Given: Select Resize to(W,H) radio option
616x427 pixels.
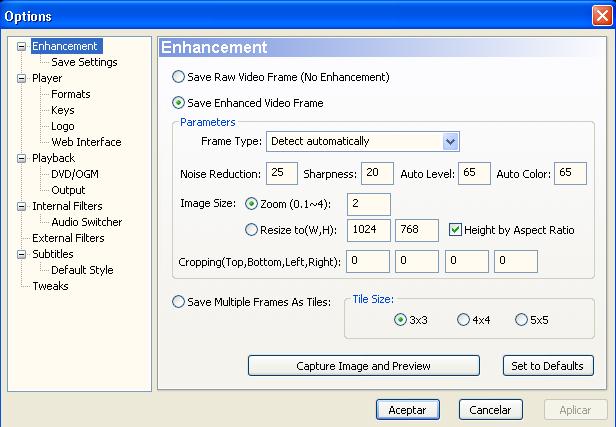Looking at the screenshot, I should (x=251, y=229).
